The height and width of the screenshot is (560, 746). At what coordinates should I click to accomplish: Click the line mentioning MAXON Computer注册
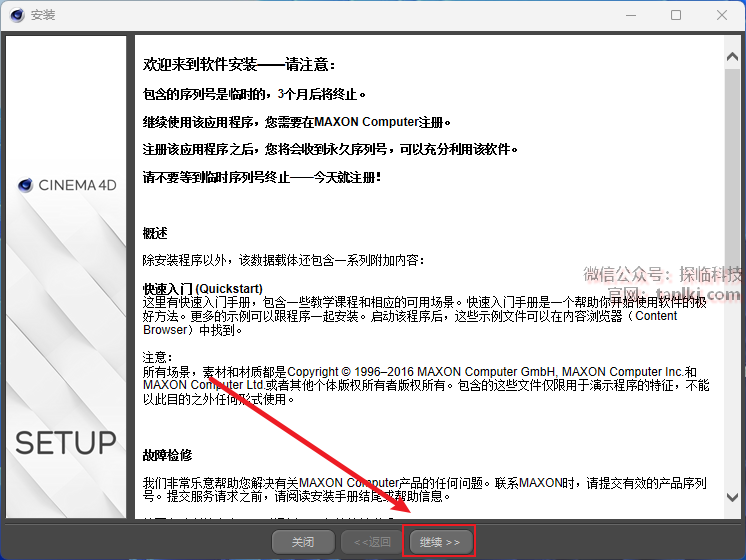click(297, 122)
